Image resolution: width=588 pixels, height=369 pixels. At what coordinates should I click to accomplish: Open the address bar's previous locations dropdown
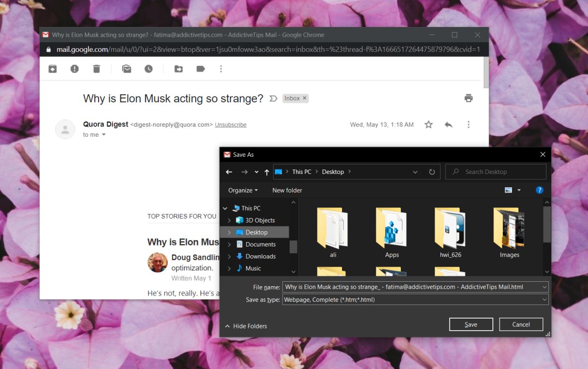[416, 172]
